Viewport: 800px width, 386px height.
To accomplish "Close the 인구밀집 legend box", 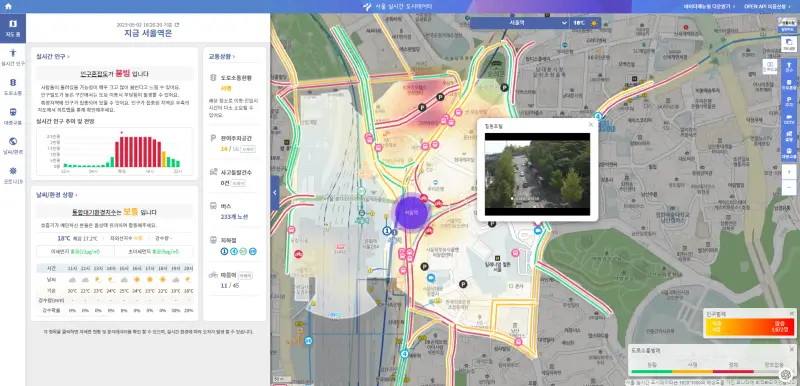I will point(791,313).
